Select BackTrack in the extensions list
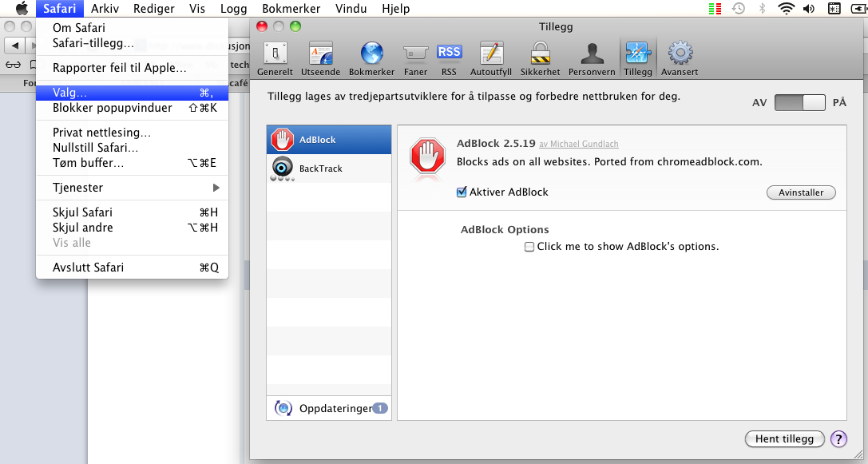 (329, 169)
